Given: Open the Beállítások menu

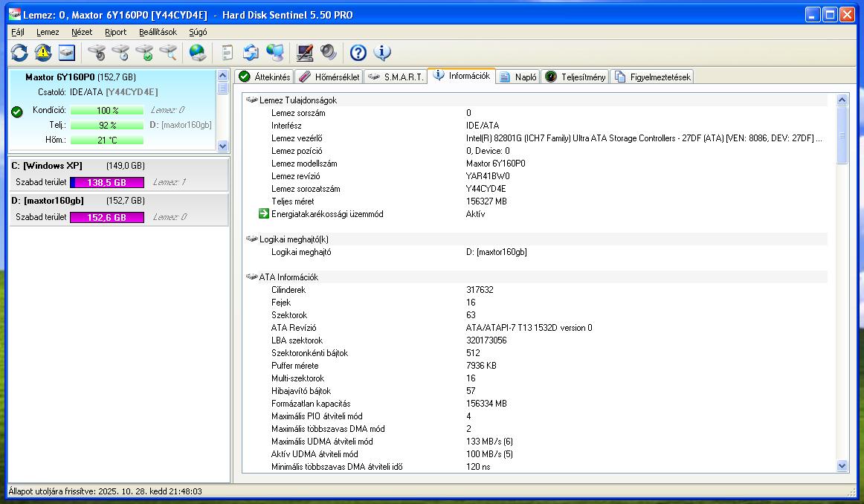Looking at the screenshot, I should tap(158, 32).
